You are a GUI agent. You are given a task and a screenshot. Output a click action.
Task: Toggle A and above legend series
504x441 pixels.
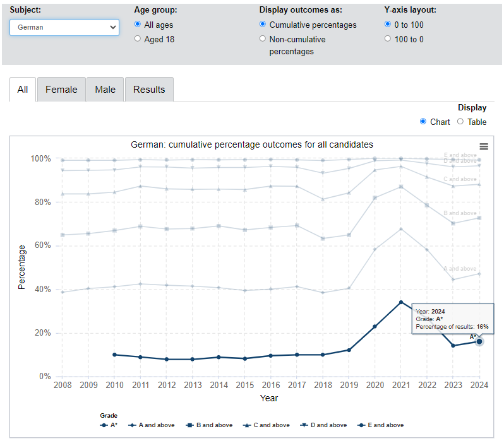152,425
